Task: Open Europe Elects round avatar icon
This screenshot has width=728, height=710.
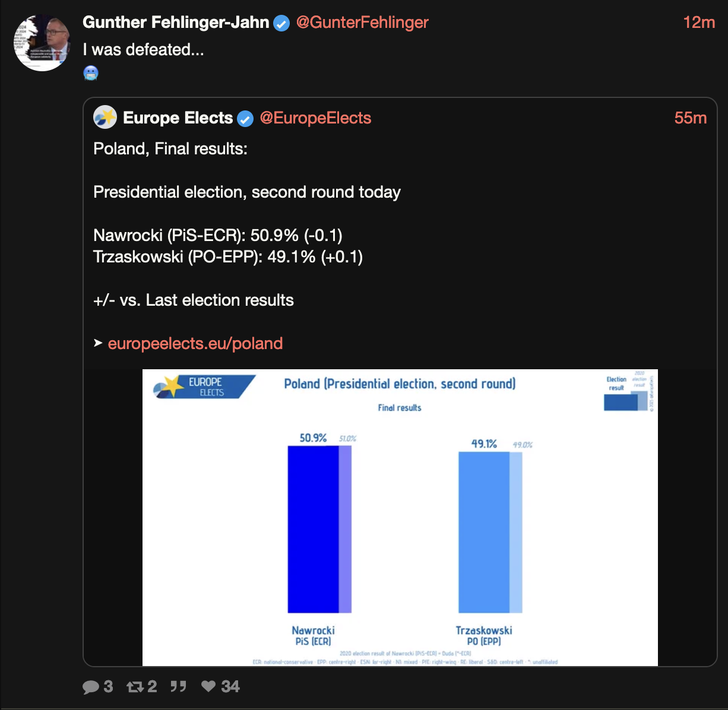Action: click(105, 117)
